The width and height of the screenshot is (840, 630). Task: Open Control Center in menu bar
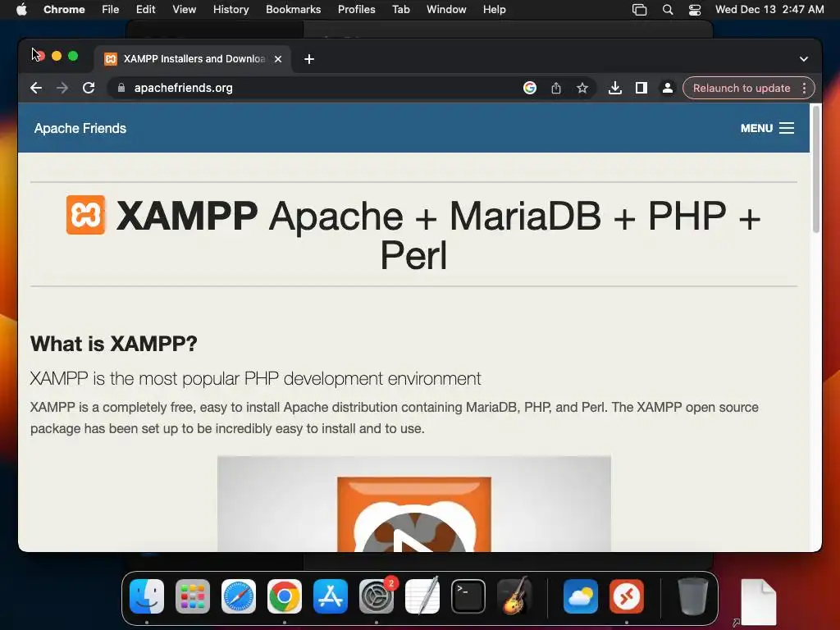695,10
